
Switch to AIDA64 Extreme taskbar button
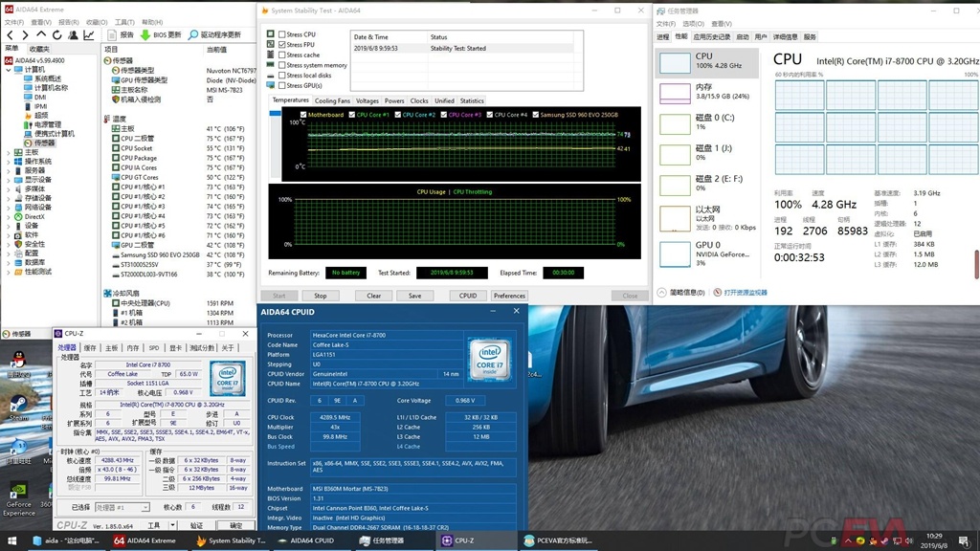[145, 541]
